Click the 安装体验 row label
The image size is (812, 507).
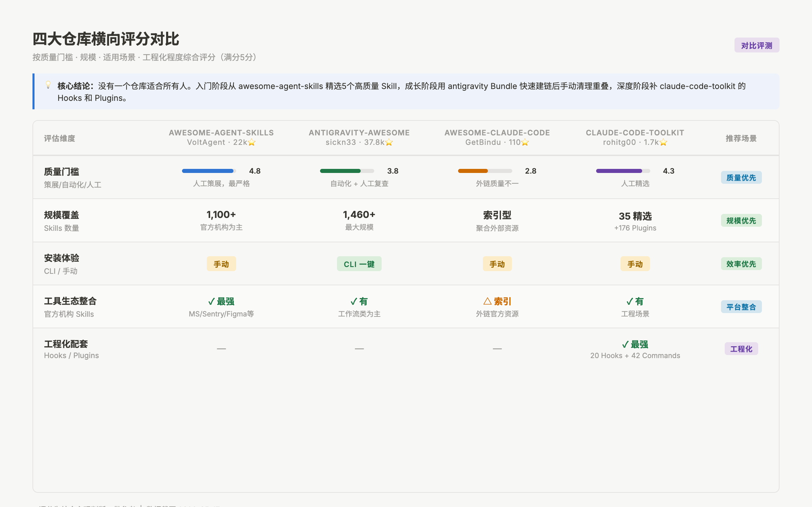point(62,258)
